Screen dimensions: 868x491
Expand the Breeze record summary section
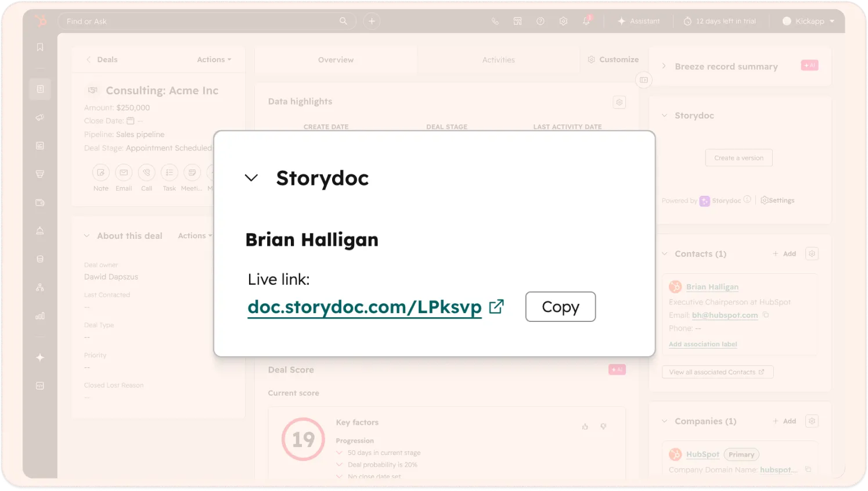[664, 66]
